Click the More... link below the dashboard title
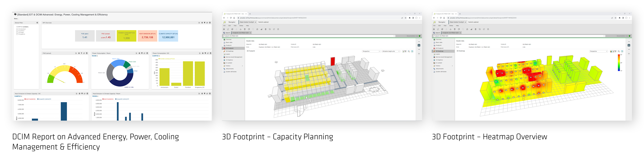 click(x=16, y=19)
